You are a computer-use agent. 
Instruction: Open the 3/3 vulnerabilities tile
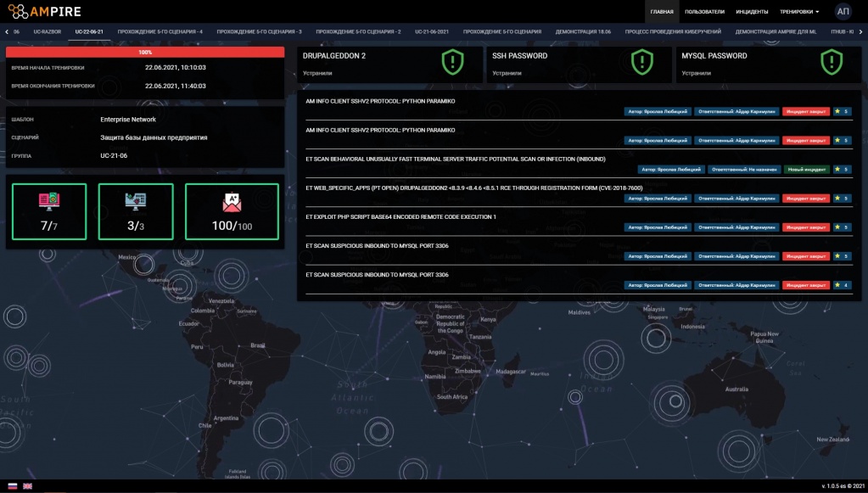coord(136,211)
